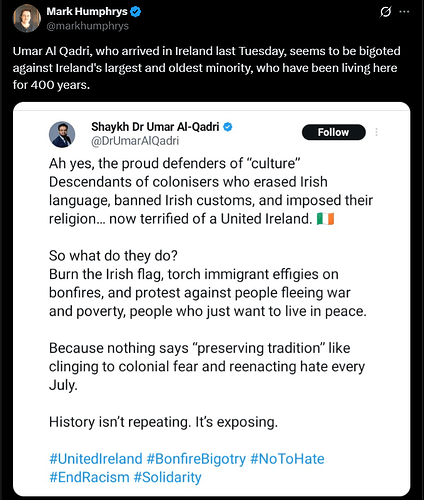The width and height of the screenshot is (424, 500).
Task: Click Mark Humphrys' blue verified badge
Action: coord(136,12)
